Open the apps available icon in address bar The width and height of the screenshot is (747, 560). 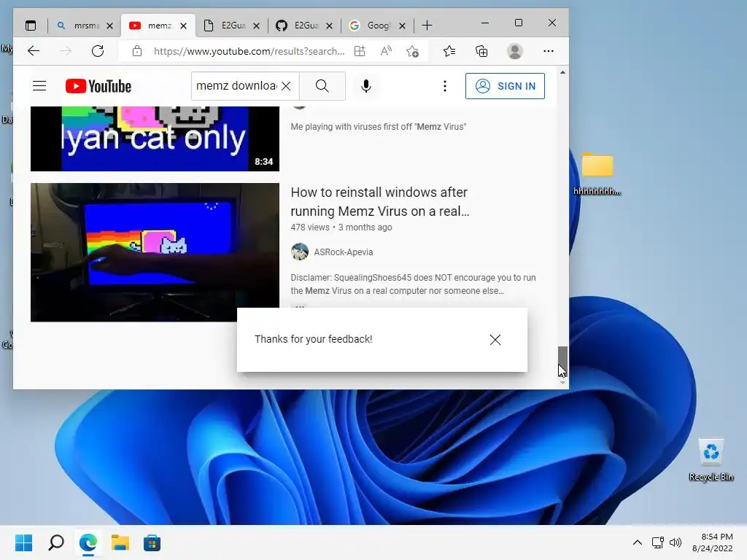click(360, 51)
